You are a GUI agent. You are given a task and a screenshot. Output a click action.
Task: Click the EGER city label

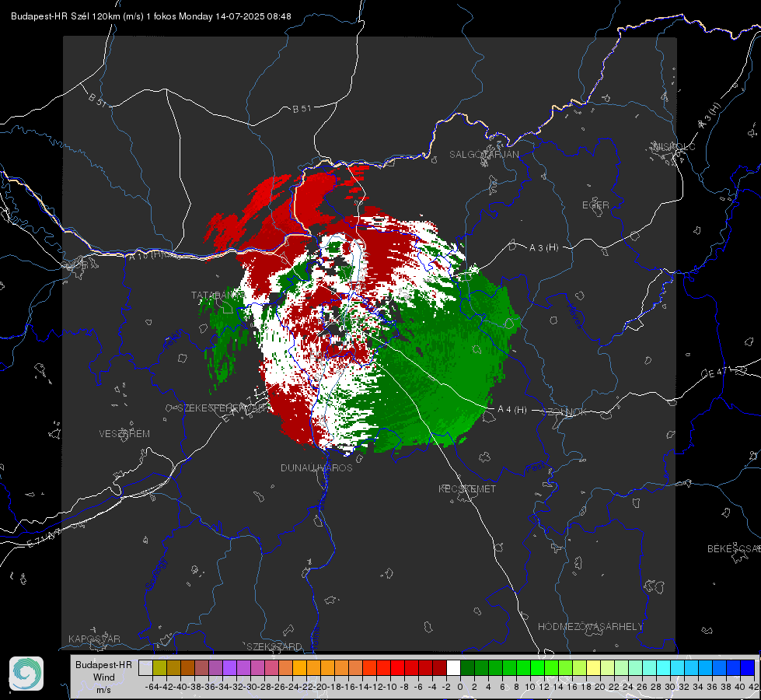pyautogui.click(x=595, y=205)
